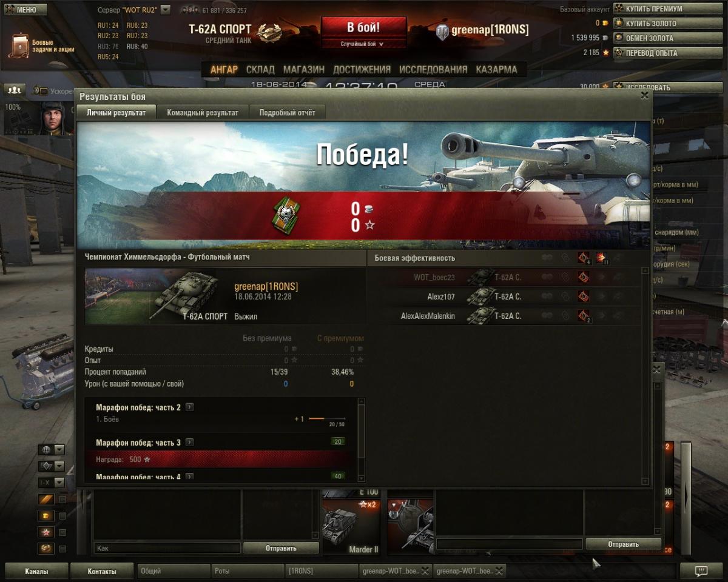Click the Боевые задачи и акции icon

click(x=20, y=44)
